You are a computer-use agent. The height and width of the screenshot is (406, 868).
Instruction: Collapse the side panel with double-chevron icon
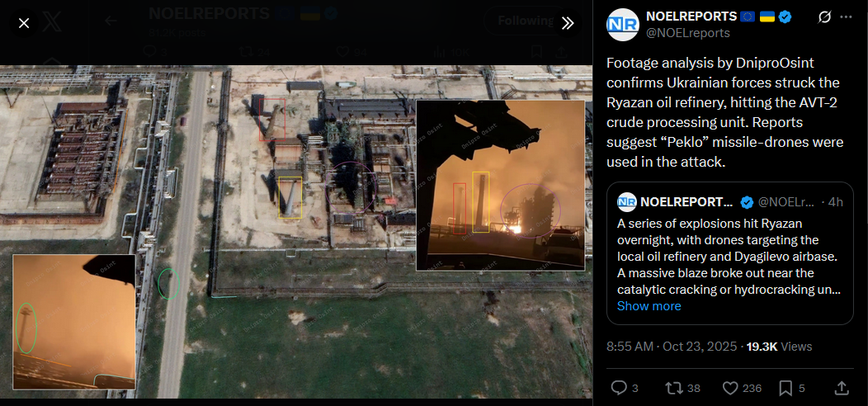pyautogui.click(x=568, y=23)
